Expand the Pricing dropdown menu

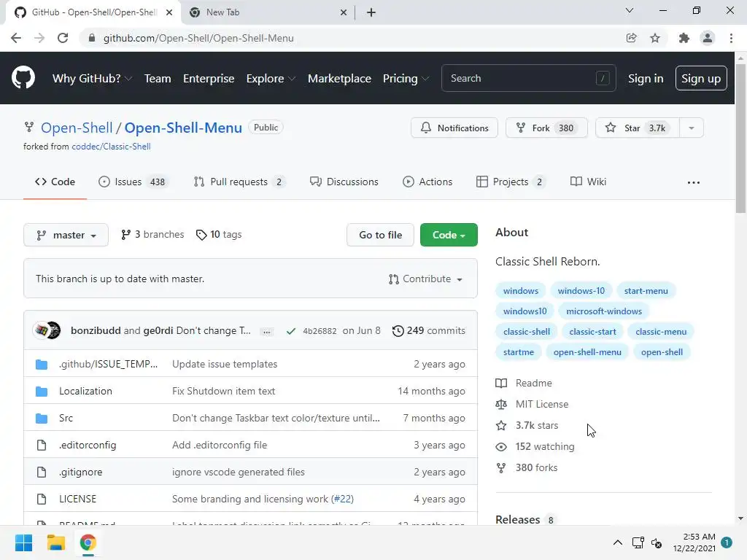point(406,79)
